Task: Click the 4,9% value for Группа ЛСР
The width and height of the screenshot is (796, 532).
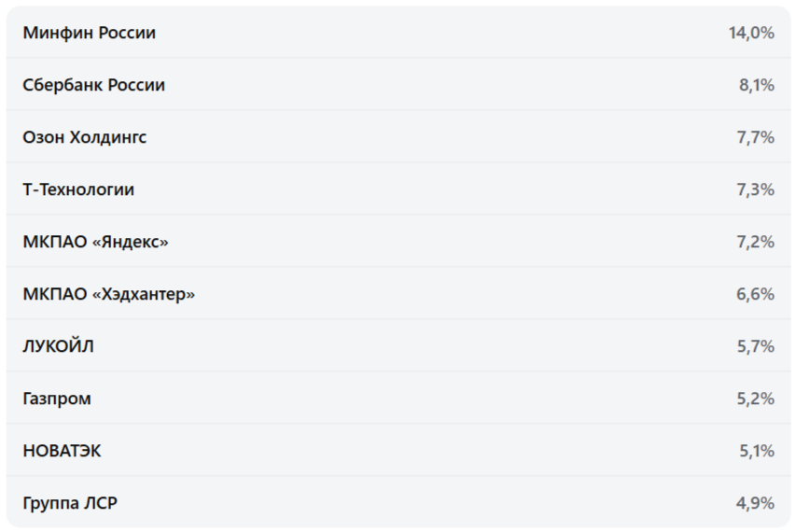Action: pyautogui.click(x=755, y=503)
